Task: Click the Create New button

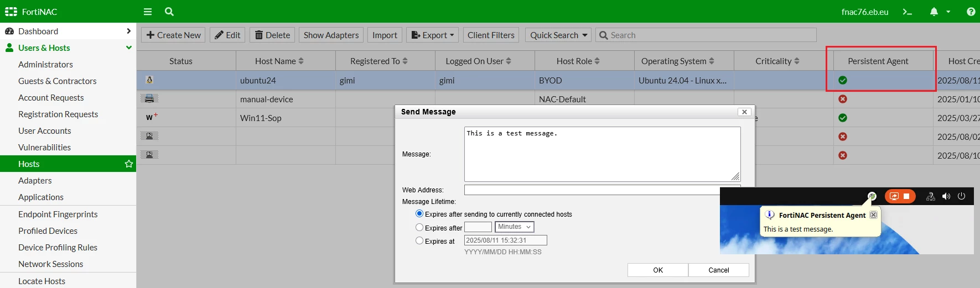Action: click(x=173, y=35)
